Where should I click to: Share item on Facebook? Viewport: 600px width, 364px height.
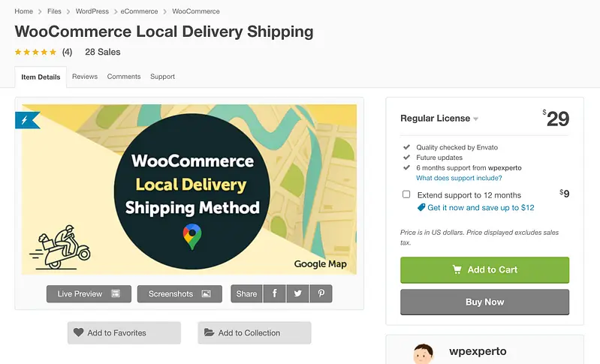tap(274, 293)
